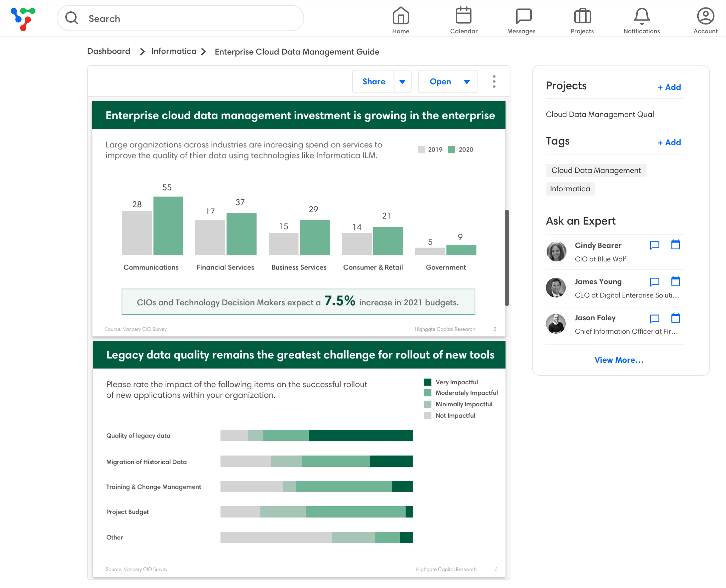Expand the Open dropdown arrow
Image resolution: width=726 pixels, height=588 pixels.
[467, 82]
